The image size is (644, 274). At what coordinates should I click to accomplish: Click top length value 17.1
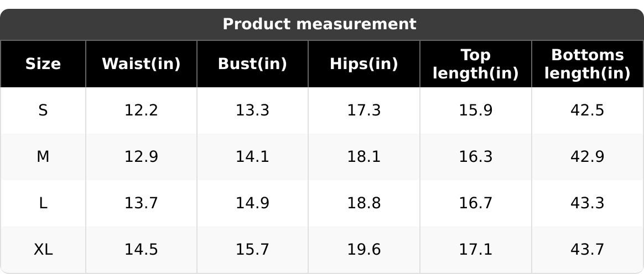(476, 249)
